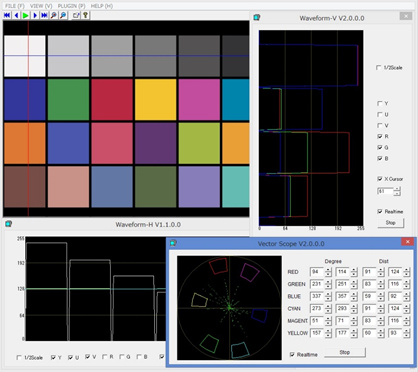Click the crimson red patch in chart

point(112,99)
